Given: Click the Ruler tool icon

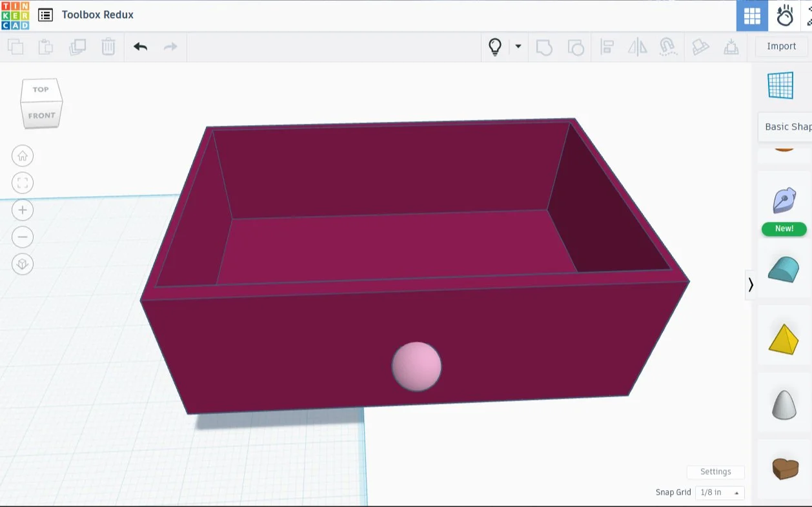Looking at the screenshot, I should 731,47.
